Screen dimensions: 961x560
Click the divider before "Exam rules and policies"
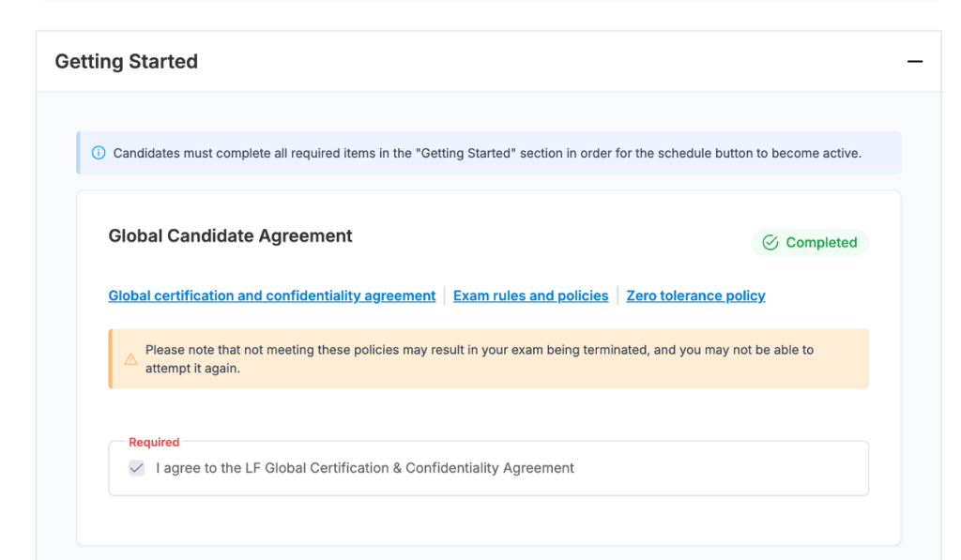(445, 295)
